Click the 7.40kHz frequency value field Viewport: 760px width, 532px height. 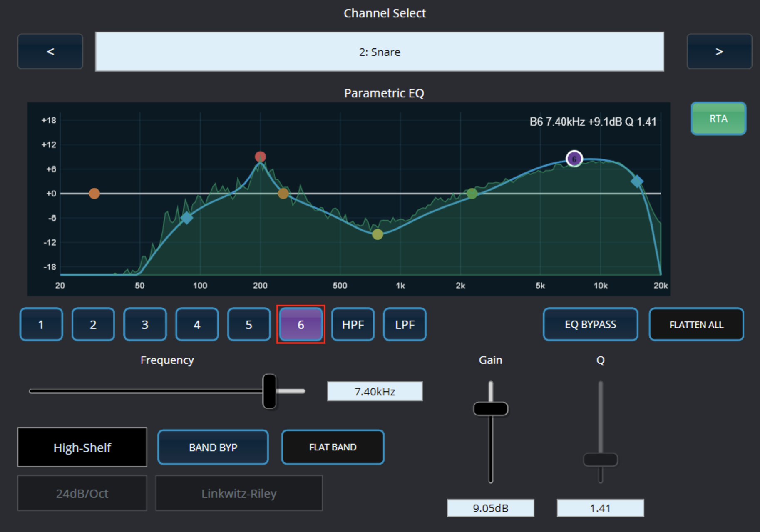click(x=375, y=391)
